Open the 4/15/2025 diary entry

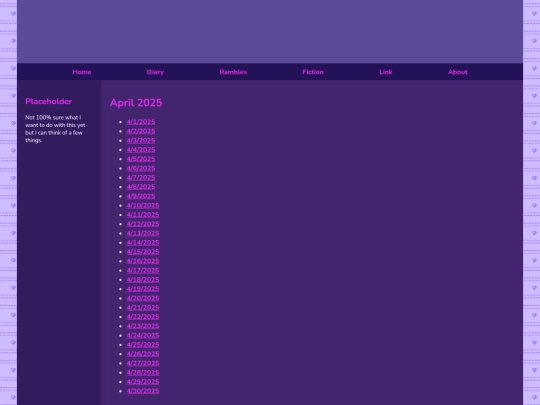point(143,252)
